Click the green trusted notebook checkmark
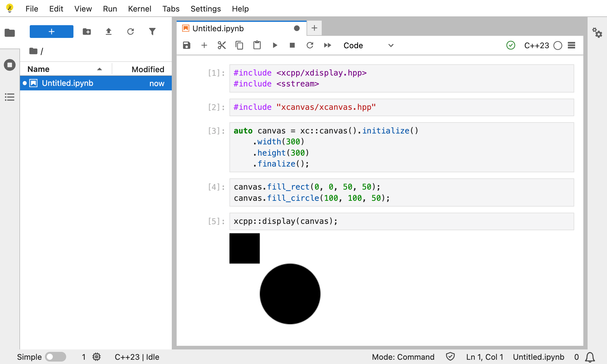 511,45
